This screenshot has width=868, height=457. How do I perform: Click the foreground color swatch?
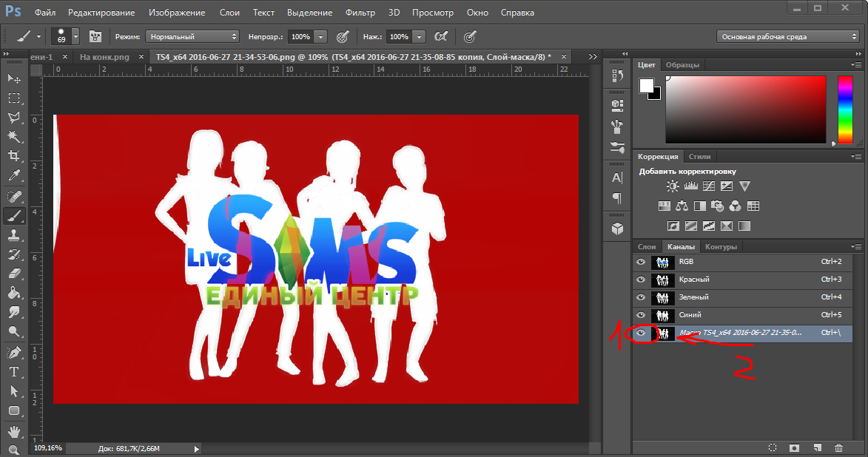pyautogui.click(x=646, y=86)
